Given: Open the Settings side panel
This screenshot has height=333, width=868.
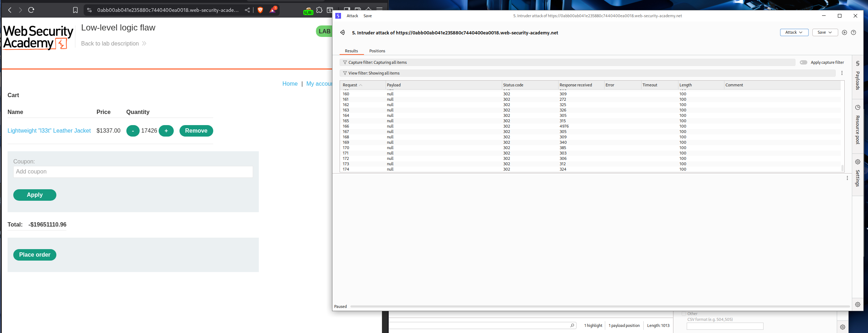Looking at the screenshot, I should (858, 173).
